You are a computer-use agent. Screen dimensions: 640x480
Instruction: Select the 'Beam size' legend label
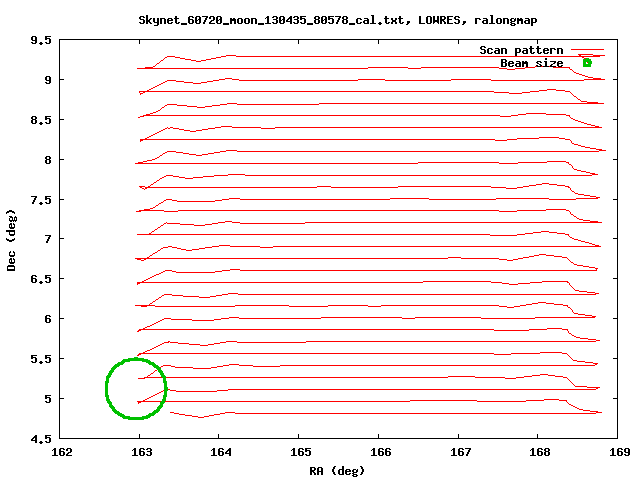point(532,63)
